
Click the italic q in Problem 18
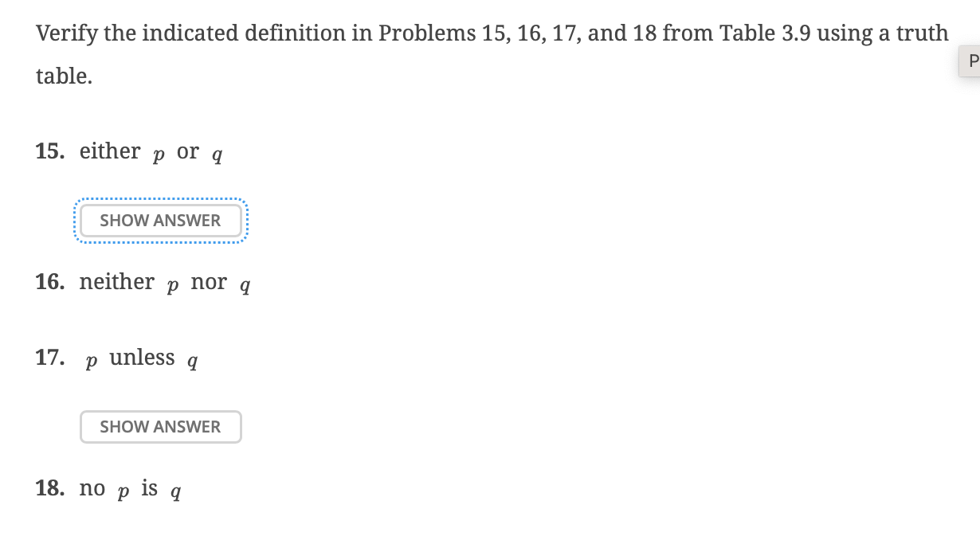point(174,491)
